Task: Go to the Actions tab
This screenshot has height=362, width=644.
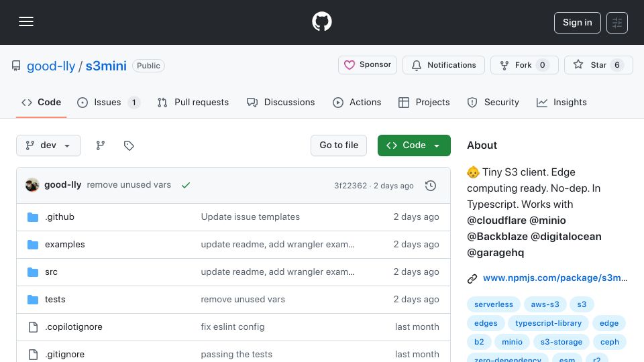Action: (x=357, y=102)
